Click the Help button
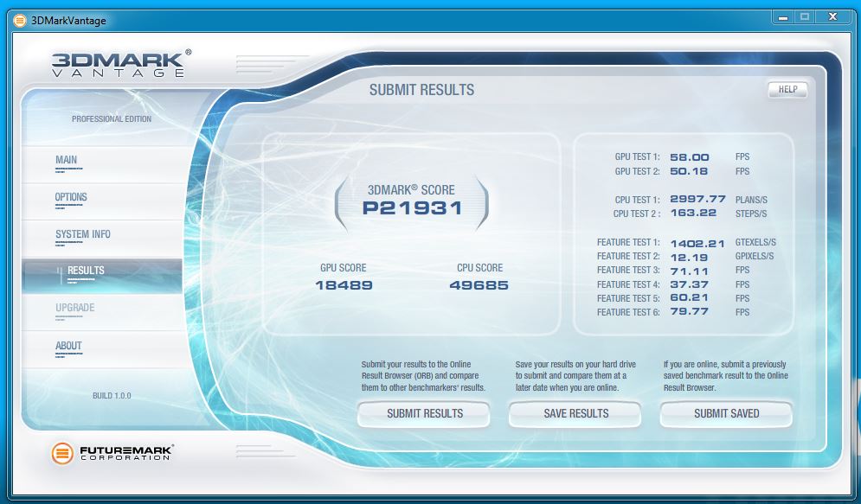 pos(787,89)
